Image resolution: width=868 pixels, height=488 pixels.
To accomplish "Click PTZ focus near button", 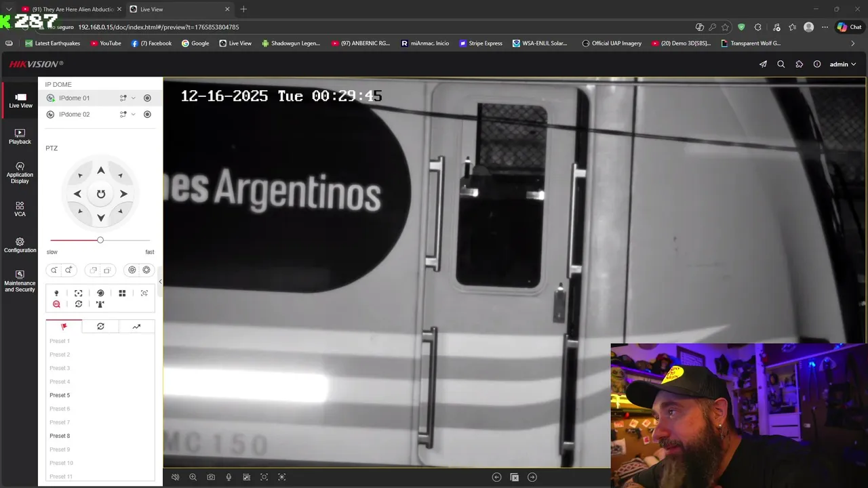I will pos(94,270).
